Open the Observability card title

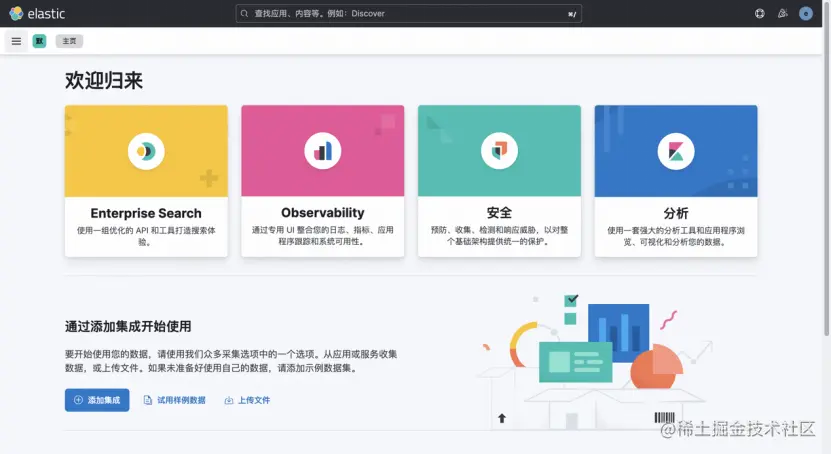[x=323, y=212]
